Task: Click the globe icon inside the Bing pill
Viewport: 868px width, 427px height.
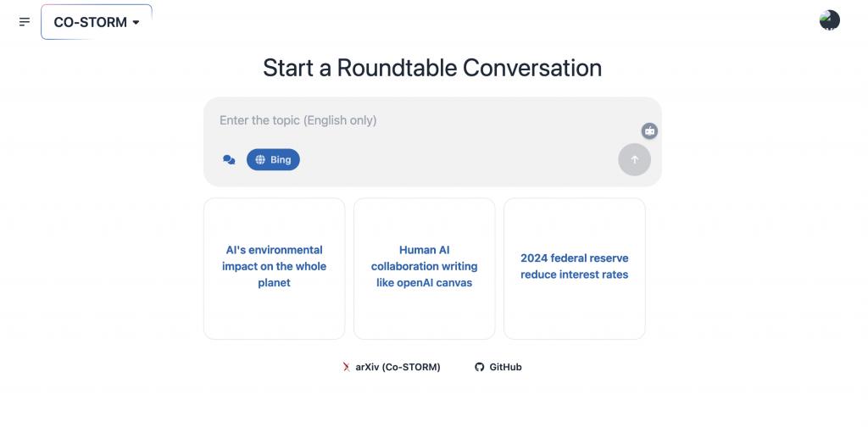Action: pos(260,159)
